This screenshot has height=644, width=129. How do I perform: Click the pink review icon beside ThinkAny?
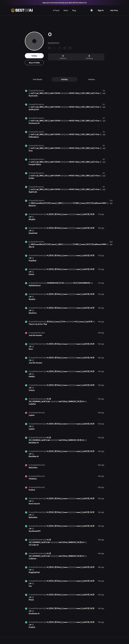pyautogui.click(x=26, y=476)
